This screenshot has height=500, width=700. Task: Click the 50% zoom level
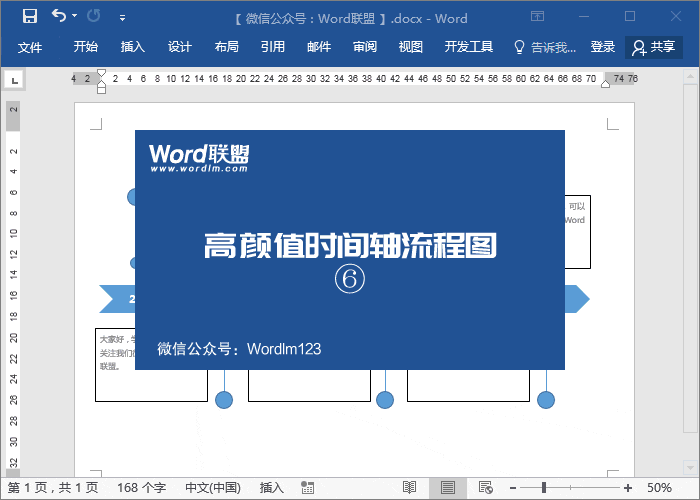[x=659, y=488]
